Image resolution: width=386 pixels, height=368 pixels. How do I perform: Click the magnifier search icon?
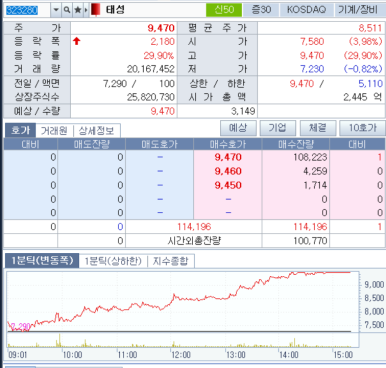[x=67, y=10]
